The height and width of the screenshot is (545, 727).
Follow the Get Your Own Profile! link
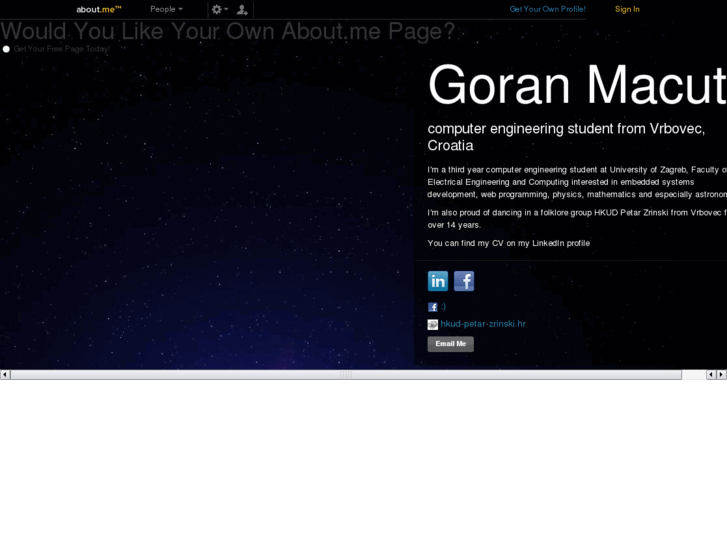548,9
